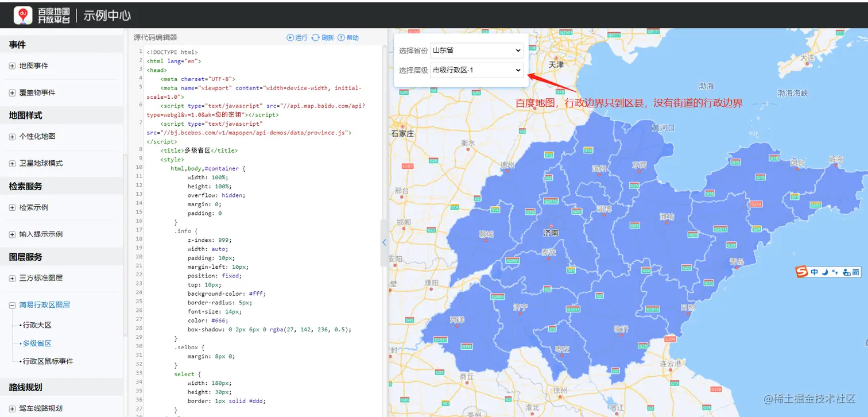This screenshot has width=868, height=417.
Task: Expand the 个性化地图 plus icon
Action: click(12, 137)
